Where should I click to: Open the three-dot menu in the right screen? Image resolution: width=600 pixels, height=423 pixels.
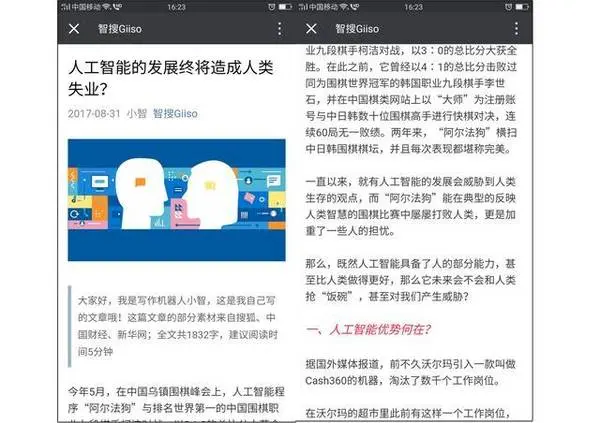(x=517, y=29)
